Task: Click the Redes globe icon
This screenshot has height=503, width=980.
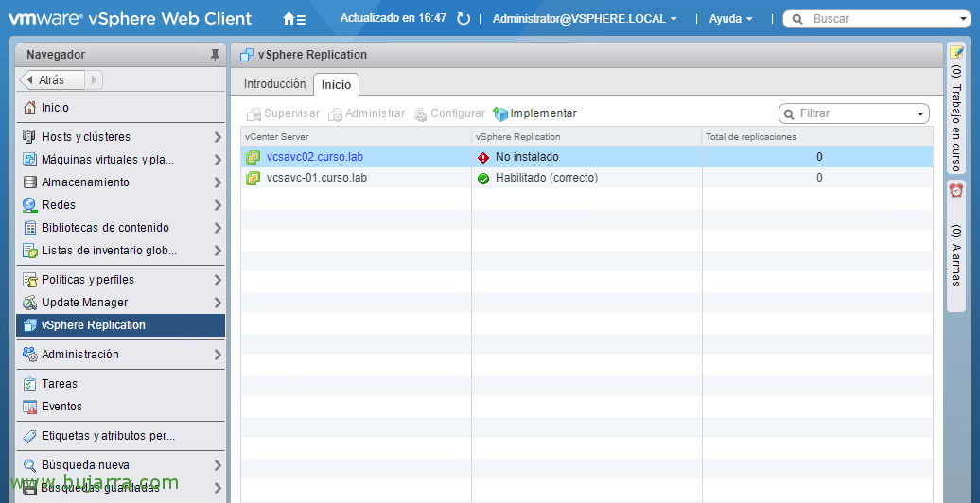Action: click(29, 205)
